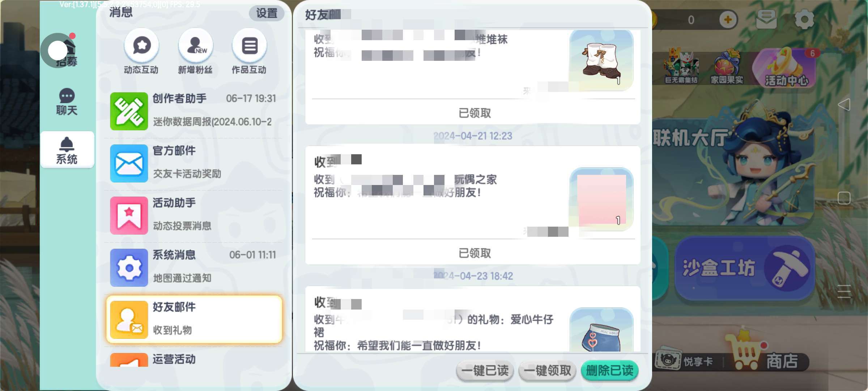Switch to 聊天 chat tab
The image size is (868, 391).
point(67,102)
